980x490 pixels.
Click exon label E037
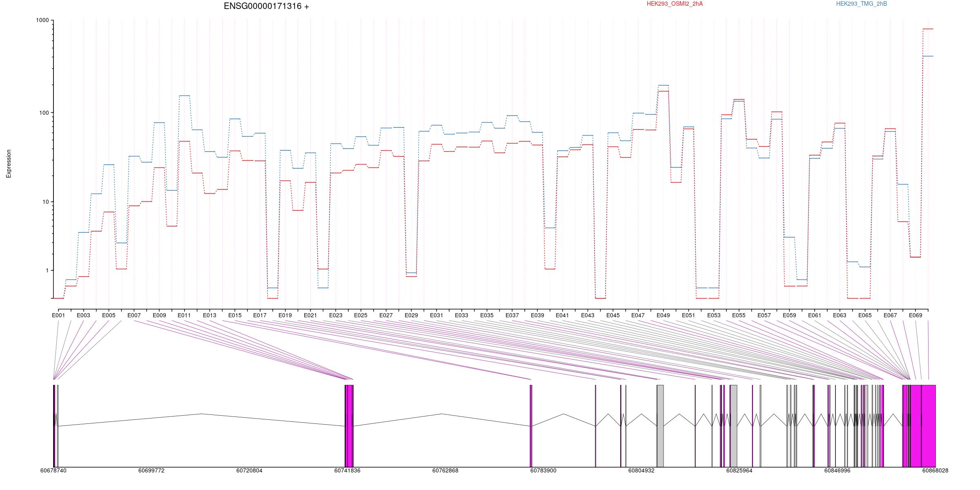[x=512, y=315]
